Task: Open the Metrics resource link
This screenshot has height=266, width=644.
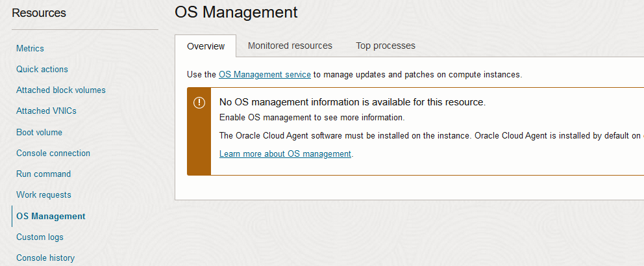Action: (30, 48)
